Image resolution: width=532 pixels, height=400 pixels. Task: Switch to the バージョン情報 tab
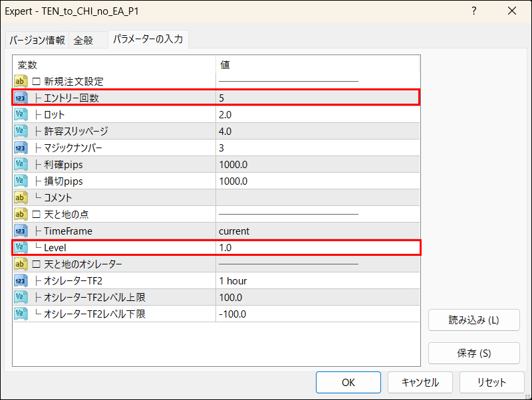(37, 41)
